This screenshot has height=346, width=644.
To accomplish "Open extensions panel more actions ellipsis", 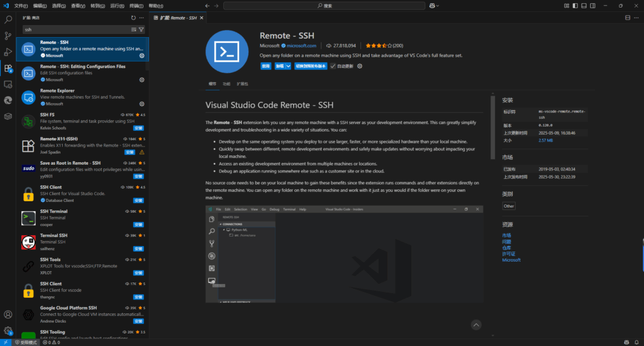I will [x=142, y=18].
